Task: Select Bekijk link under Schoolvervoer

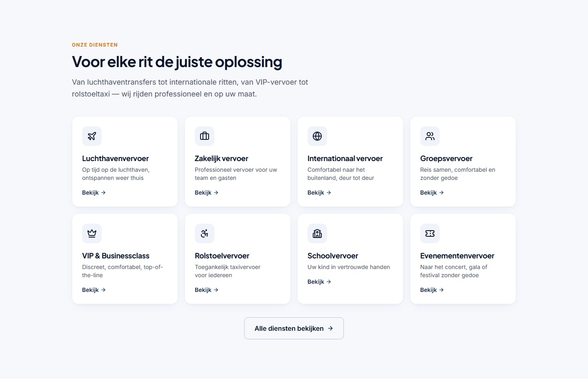Action: pyautogui.click(x=319, y=282)
